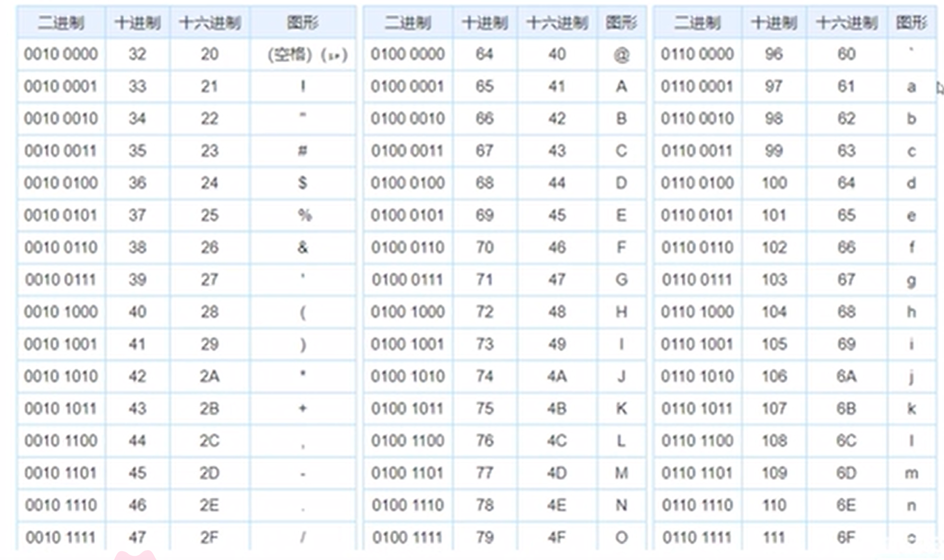Click hex value 4D
Screen dimensions: 944x560
(557, 473)
